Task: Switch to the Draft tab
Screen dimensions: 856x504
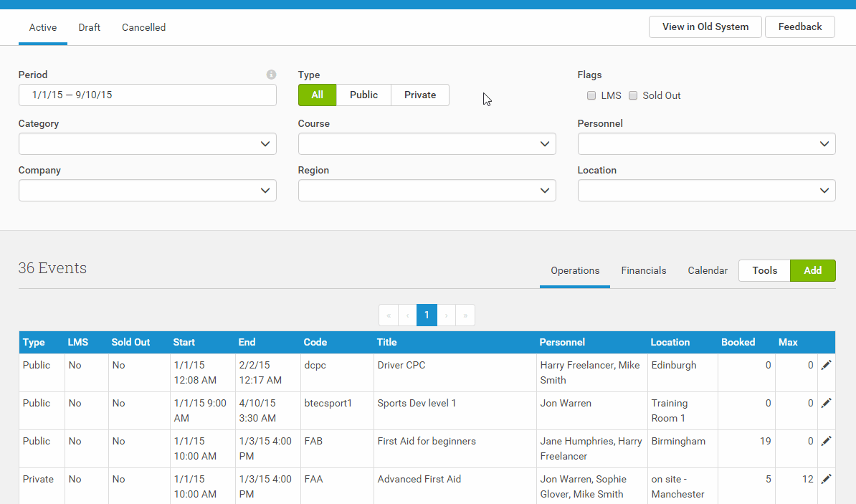Action: 89,27
